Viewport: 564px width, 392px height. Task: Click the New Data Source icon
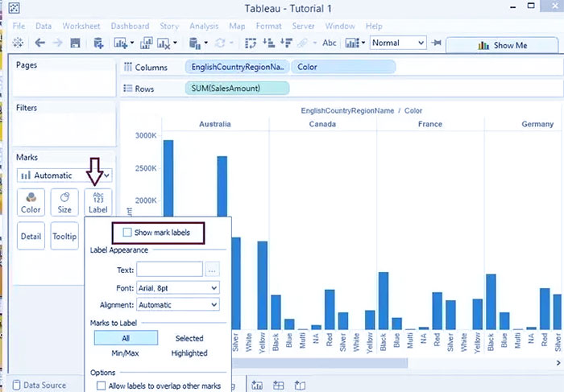point(98,43)
